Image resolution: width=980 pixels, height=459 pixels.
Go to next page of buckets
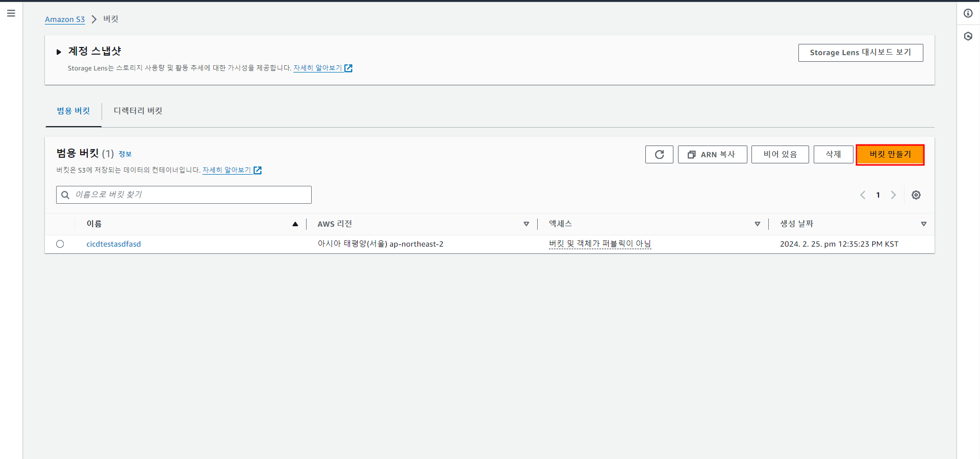(893, 195)
